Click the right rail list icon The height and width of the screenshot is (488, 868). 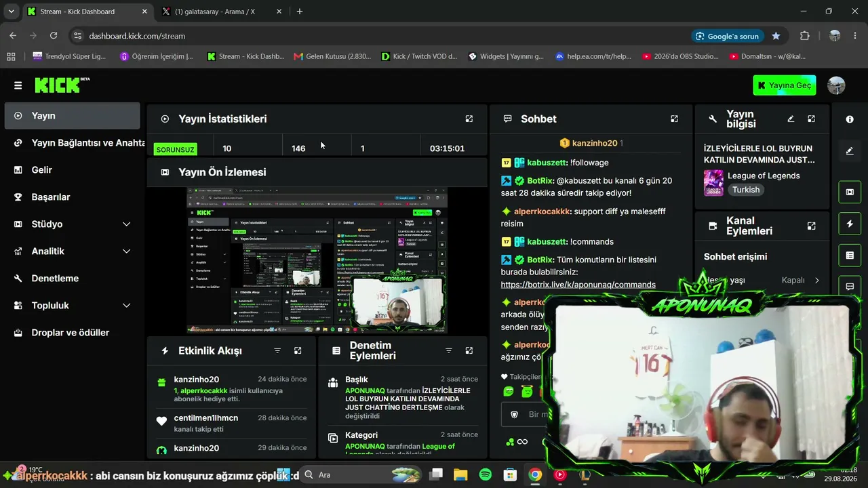pyautogui.click(x=850, y=255)
